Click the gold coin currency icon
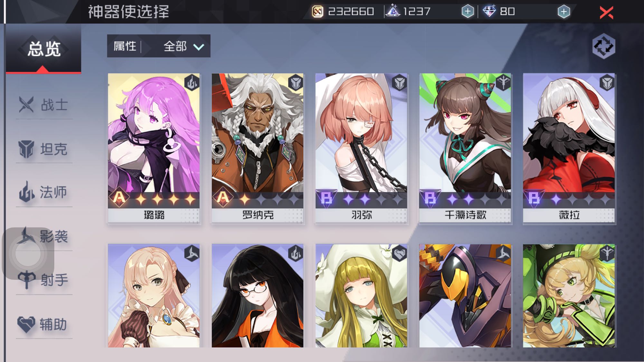The width and height of the screenshot is (644, 362). pos(317,12)
